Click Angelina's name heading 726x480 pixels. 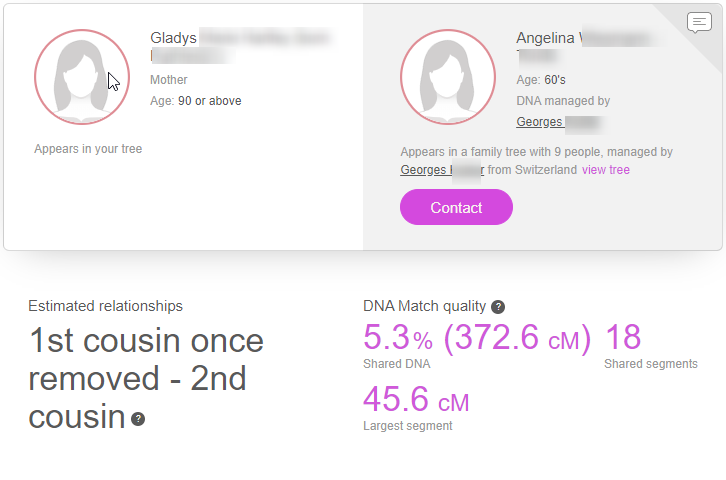[588, 46]
